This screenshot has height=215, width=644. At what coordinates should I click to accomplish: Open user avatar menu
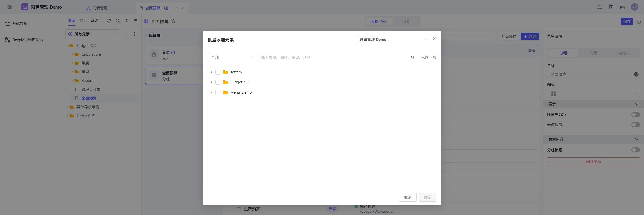pyautogui.click(x=635, y=7)
